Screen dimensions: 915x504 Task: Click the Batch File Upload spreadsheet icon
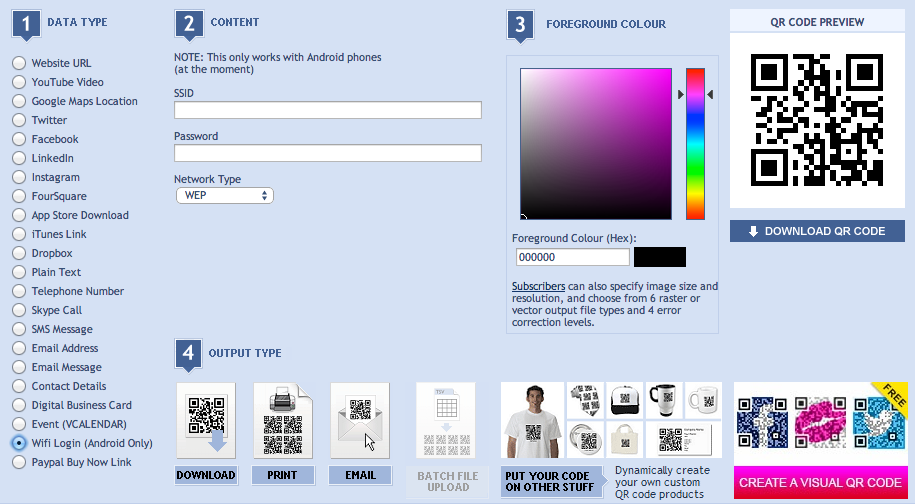click(446, 421)
